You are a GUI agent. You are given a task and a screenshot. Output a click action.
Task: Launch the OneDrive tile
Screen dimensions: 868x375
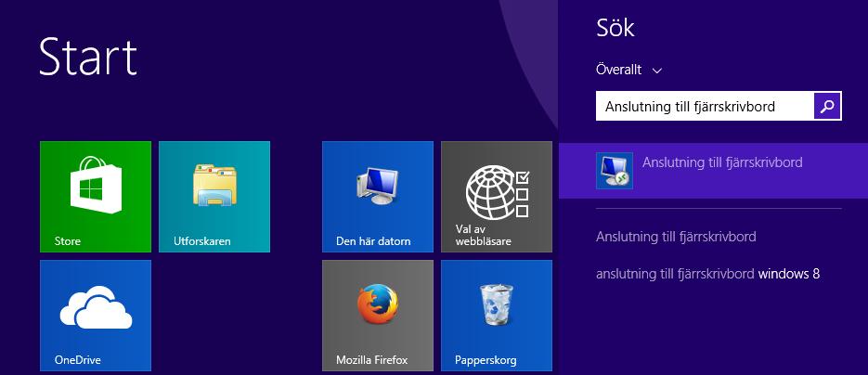tap(96, 316)
